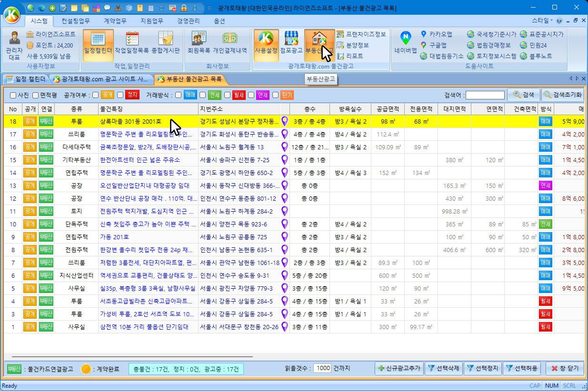
Task: Click the tab strip scroll-left arrow
Action: (x=571, y=78)
